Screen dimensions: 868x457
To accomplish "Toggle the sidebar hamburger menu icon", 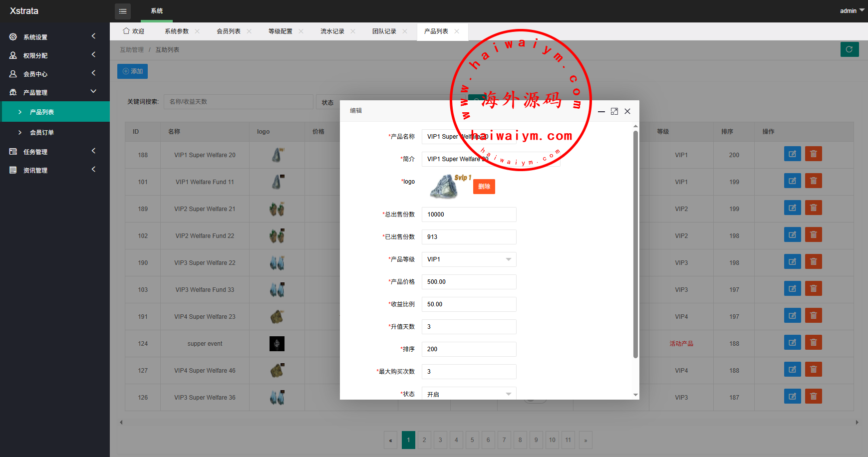I will [123, 11].
